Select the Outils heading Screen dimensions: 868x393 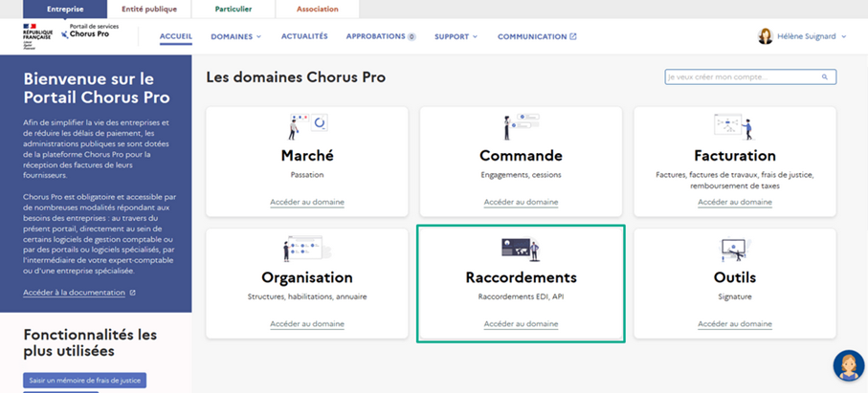pos(735,277)
